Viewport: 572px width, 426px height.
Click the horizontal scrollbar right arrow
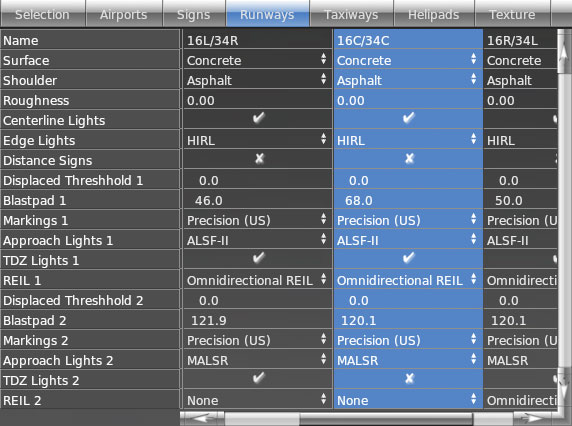click(534, 418)
